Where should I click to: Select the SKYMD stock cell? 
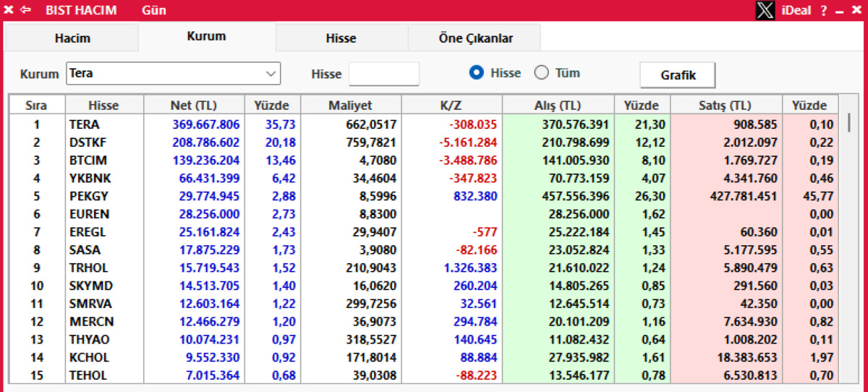pos(103,286)
